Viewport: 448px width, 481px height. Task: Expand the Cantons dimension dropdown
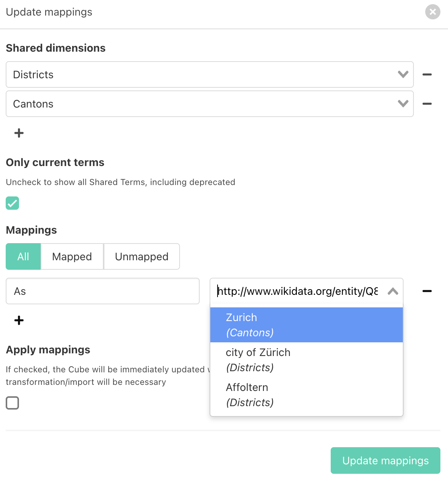(x=403, y=104)
